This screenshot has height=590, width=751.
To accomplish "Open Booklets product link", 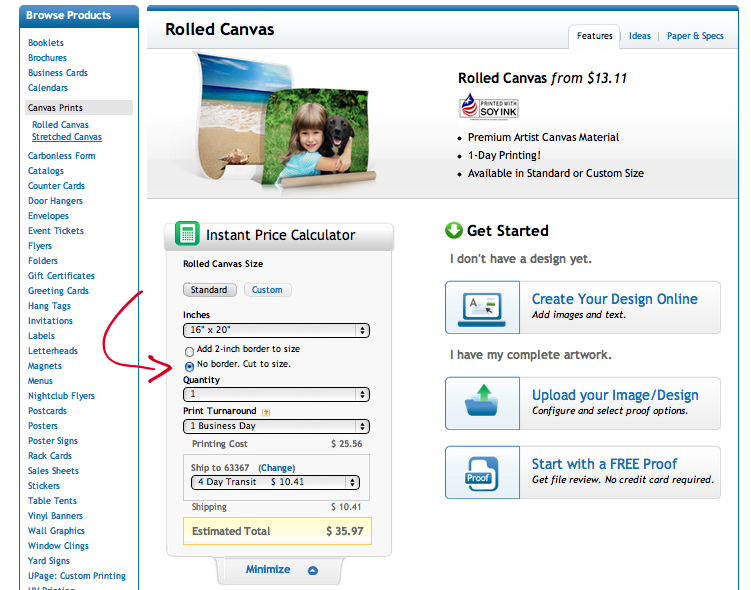I will (x=46, y=43).
